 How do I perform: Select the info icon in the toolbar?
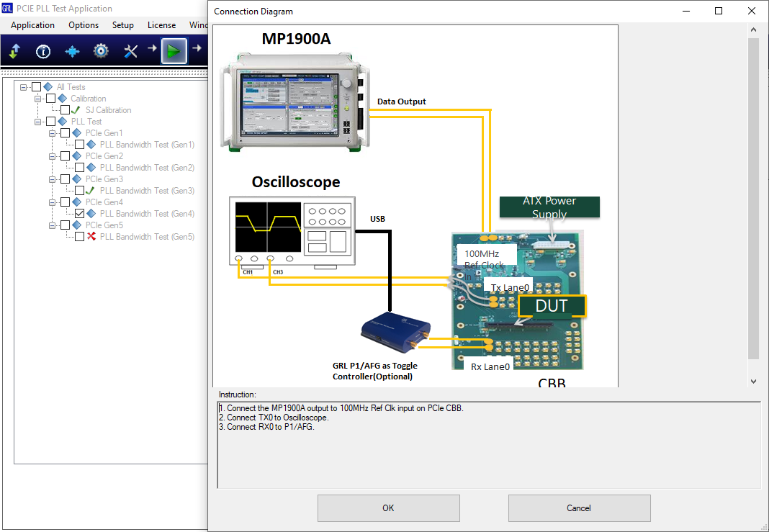tap(42, 51)
